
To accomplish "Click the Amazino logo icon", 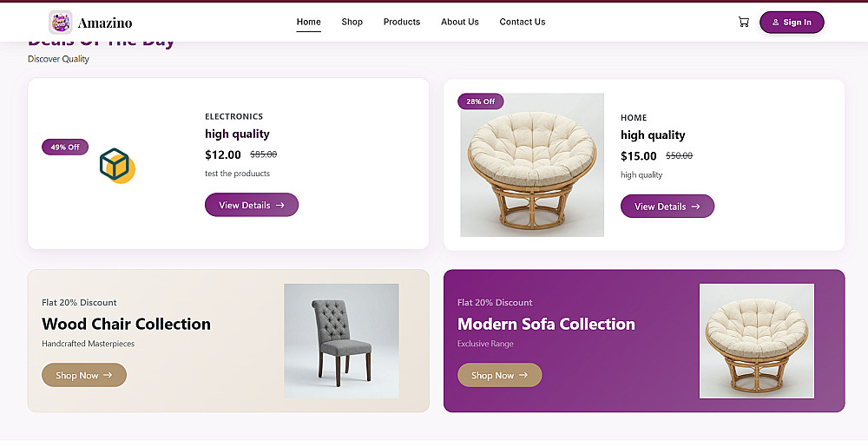I will coord(60,23).
